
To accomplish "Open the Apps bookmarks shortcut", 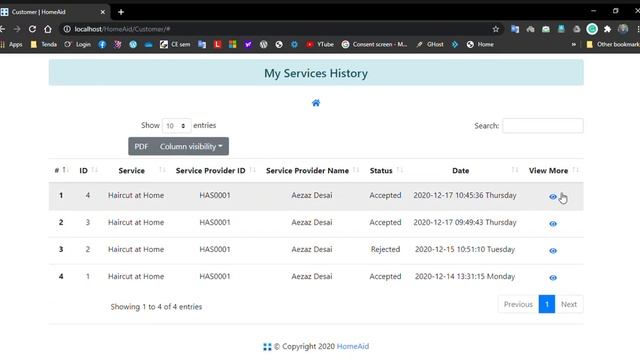I will click(x=11, y=44).
